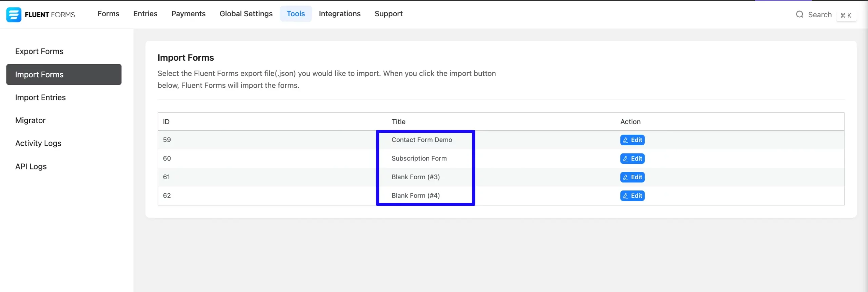Edit Blank Form (#4)
The image size is (868, 292).
point(632,196)
